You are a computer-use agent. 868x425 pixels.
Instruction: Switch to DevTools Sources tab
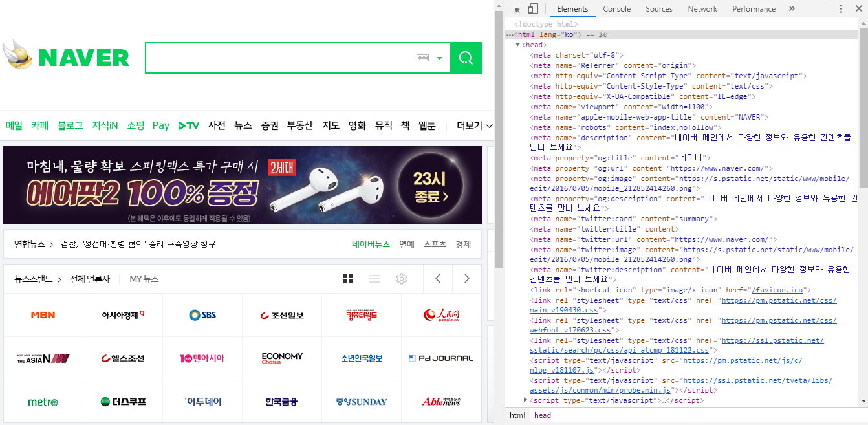point(659,9)
